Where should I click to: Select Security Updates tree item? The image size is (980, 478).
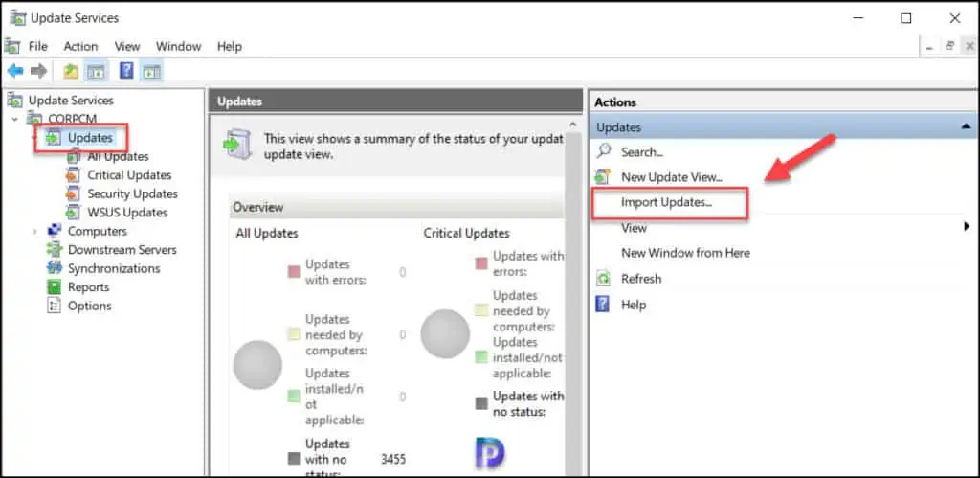tap(132, 193)
